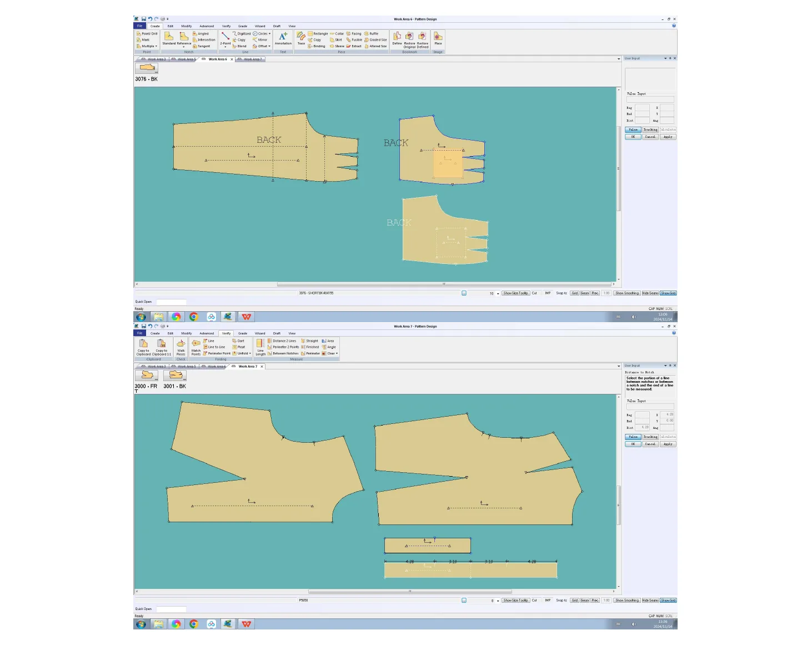
Task: Click the Value Input field in Work Area 7 panel
Action: (x=650, y=407)
